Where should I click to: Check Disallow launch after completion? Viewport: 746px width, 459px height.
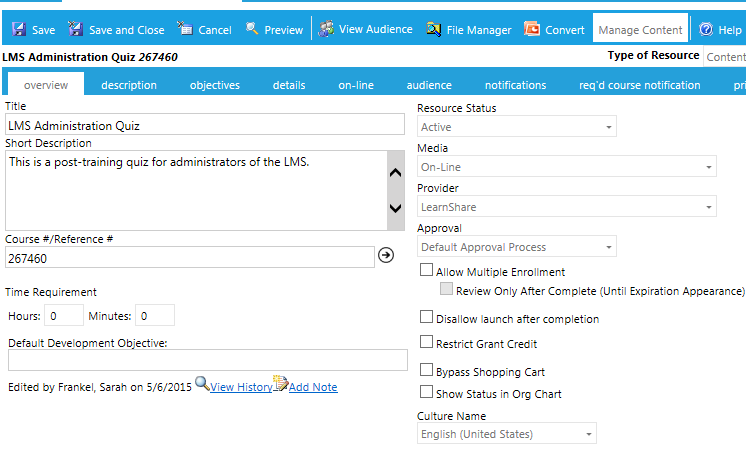tap(427, 318)
